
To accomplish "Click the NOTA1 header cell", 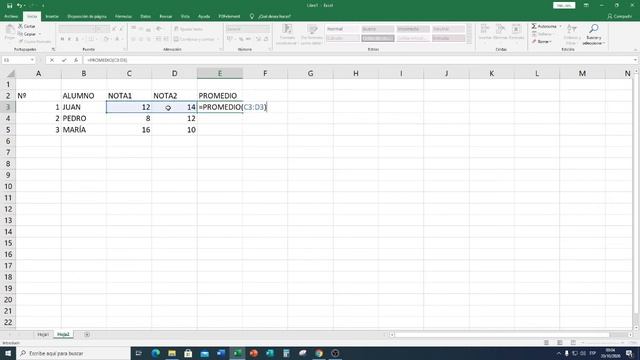I will (129, 96).
